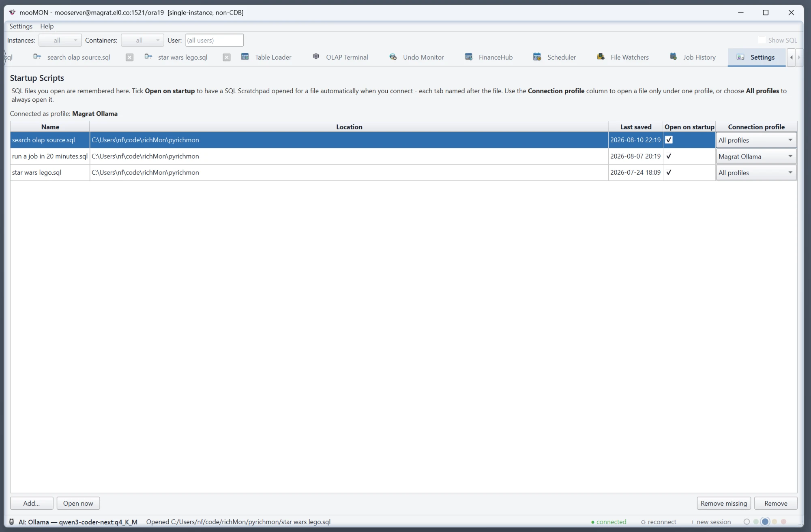Untick Open on startup for search olap source.sql
The height and width of the screenshot is (532, 811).
click(669, 140)
